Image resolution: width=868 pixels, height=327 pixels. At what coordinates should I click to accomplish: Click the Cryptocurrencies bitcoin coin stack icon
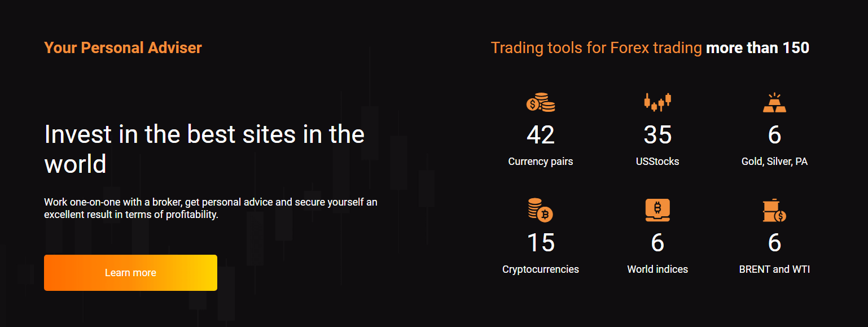click(x=541, y=210)
